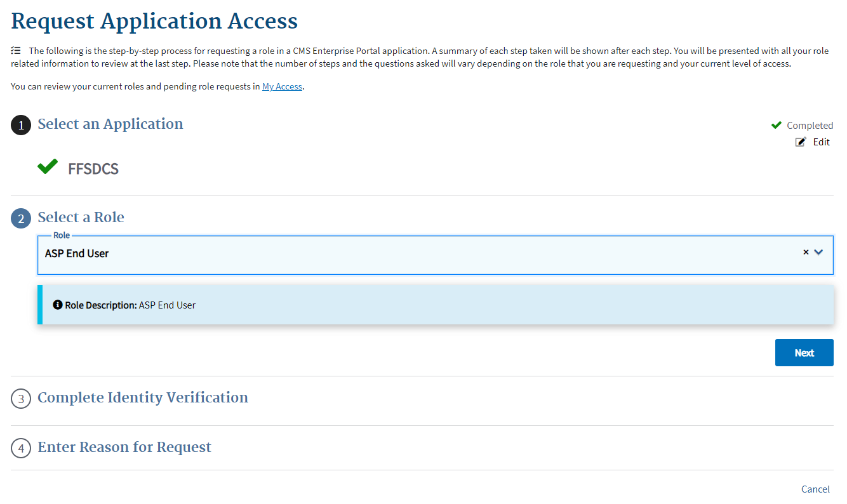
Task: Clear the selected ASP End User role
Action: (x=806, y=252)
